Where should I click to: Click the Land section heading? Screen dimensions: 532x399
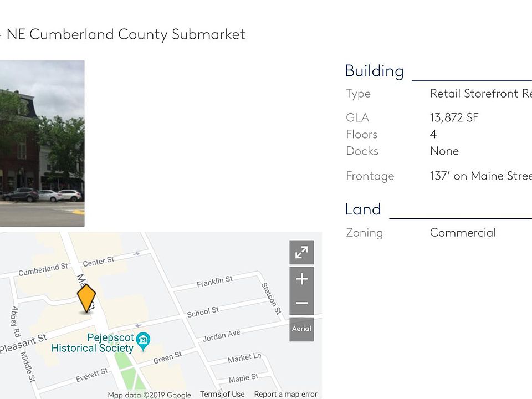[363, 209]
